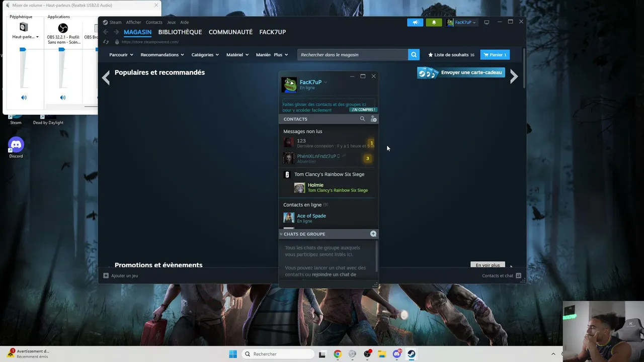644x362 pixels.
Task: Click the Windows taskbar search box
Action: [x=278, y=354]
